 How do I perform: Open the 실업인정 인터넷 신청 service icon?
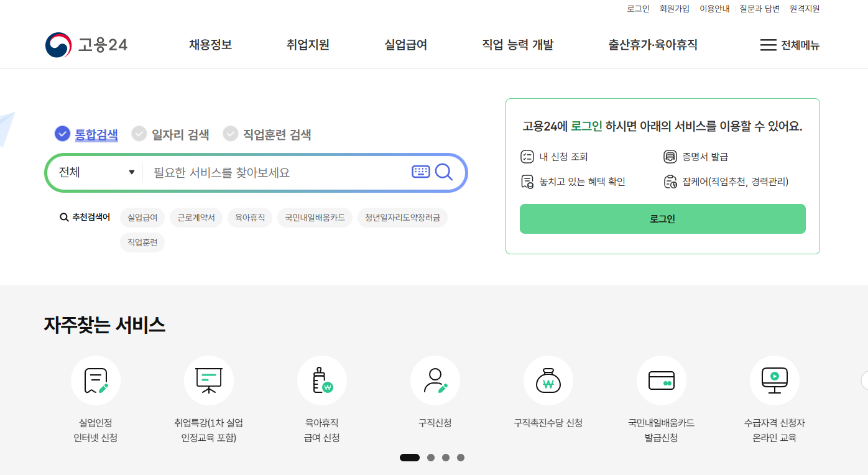point(96,380)
